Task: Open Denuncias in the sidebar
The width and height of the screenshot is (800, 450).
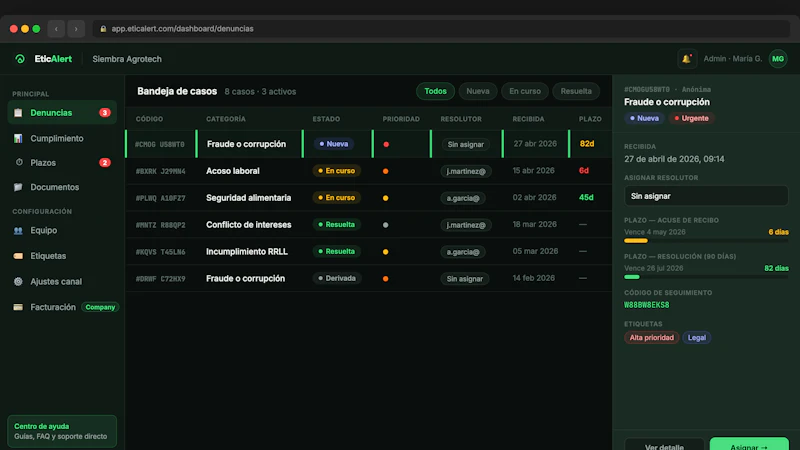Action: coord(62,113)
